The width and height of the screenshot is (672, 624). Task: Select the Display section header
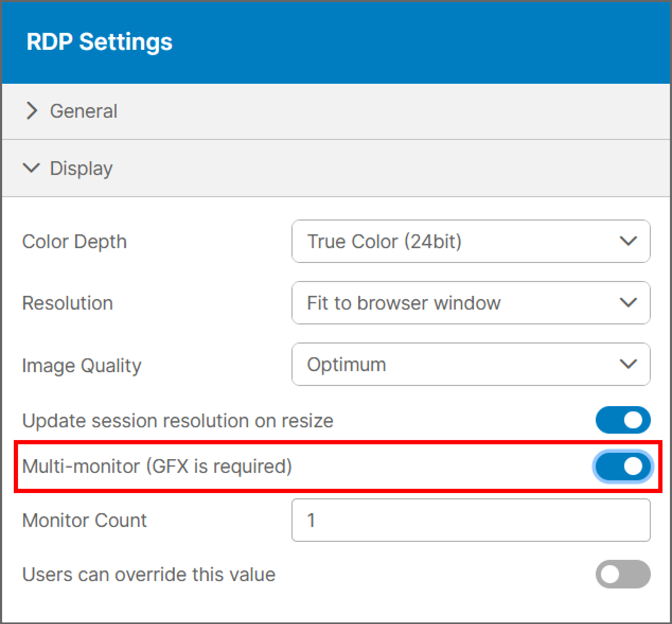tap(336, 168)
